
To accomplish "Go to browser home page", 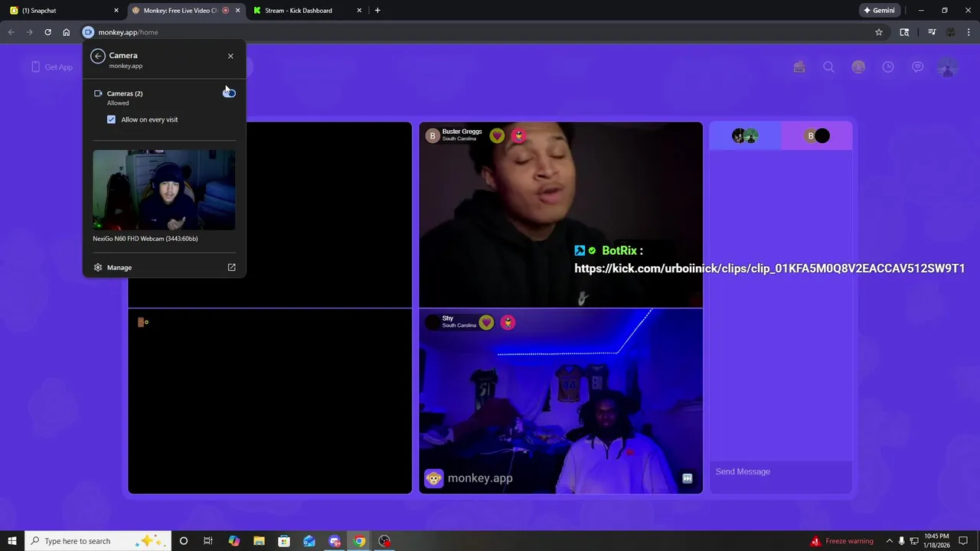I will (66, 32).
